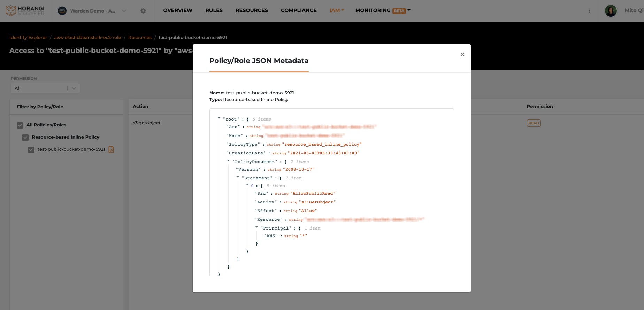
Task: Go to the Rules tab
Action: 214,10
